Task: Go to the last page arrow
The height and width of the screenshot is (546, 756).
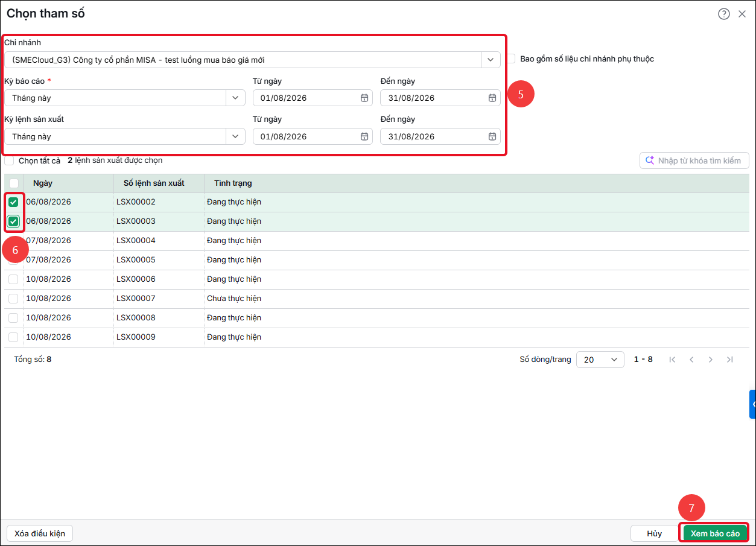Action: (730, 360)
